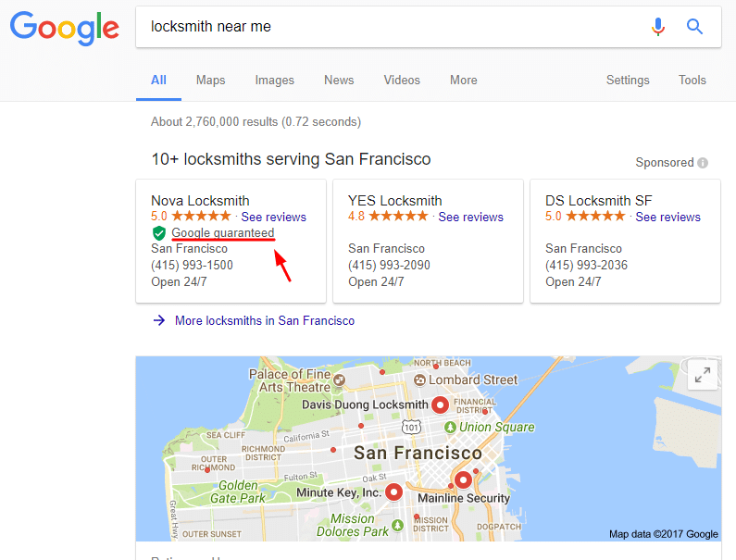The height and width of the screenshot is (560, 736).
Task: Open the Settings menu
Action: [628, 81]
